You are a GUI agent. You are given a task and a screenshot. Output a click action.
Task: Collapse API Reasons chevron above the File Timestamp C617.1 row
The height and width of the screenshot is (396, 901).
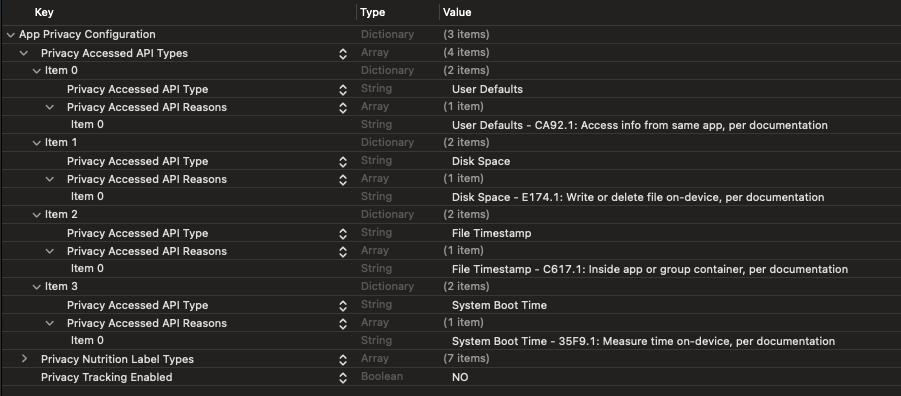click(x=50, y=251)
